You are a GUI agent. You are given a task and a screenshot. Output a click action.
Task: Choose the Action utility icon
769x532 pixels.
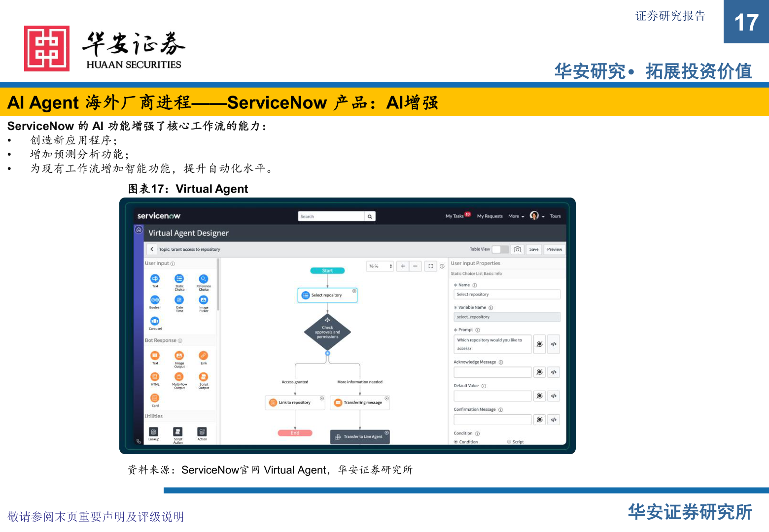pyautogui.click(x=202, y=432)
